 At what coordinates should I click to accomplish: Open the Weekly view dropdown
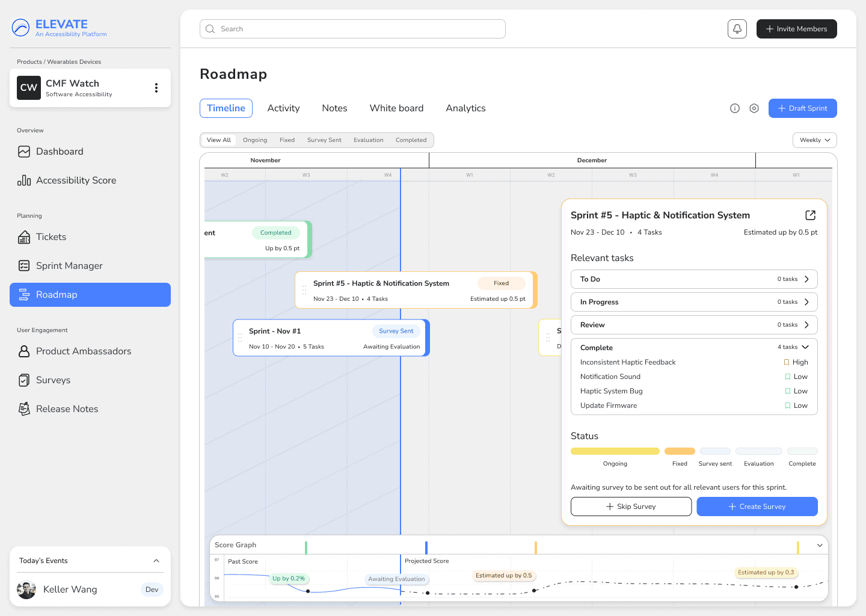(814, 140)
